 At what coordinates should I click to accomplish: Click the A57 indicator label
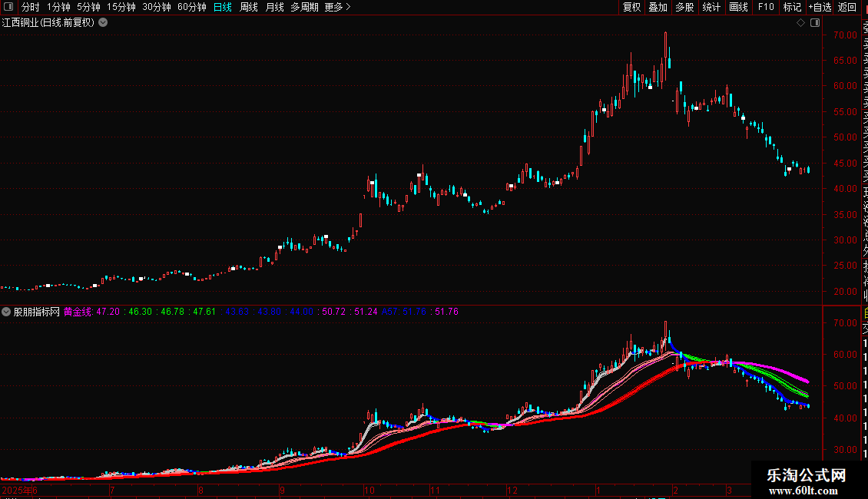(389, 312)
